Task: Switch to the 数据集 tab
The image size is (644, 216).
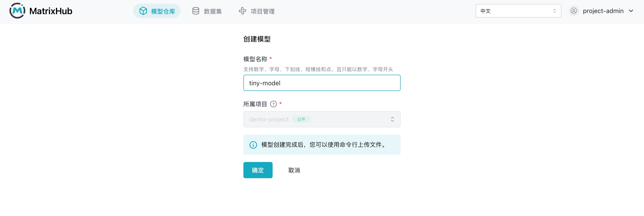Action: (207, 11)
